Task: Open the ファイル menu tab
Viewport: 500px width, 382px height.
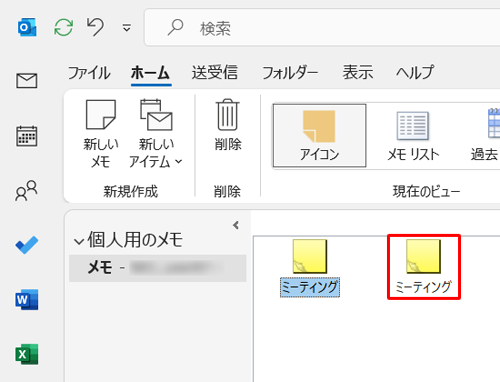Action: pyautogui.click(x=89, y=73)
